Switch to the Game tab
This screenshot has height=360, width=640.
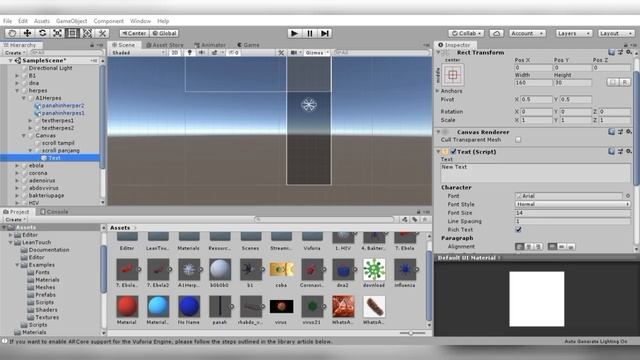[248, 45]
